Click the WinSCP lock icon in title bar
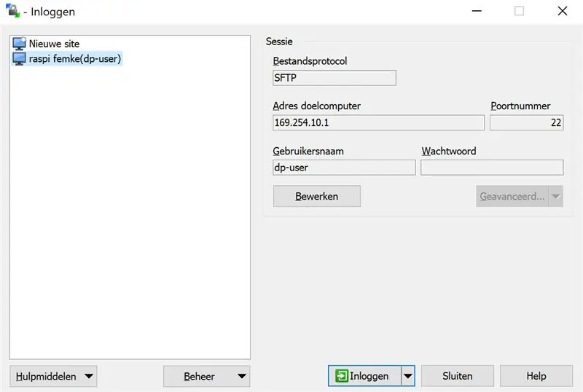 point(13,10)
